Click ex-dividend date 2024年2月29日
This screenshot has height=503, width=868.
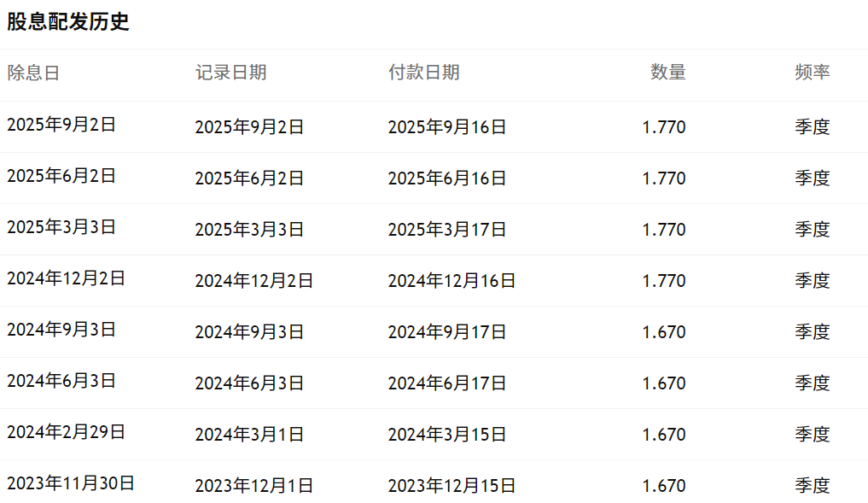[x=66, y=432]
